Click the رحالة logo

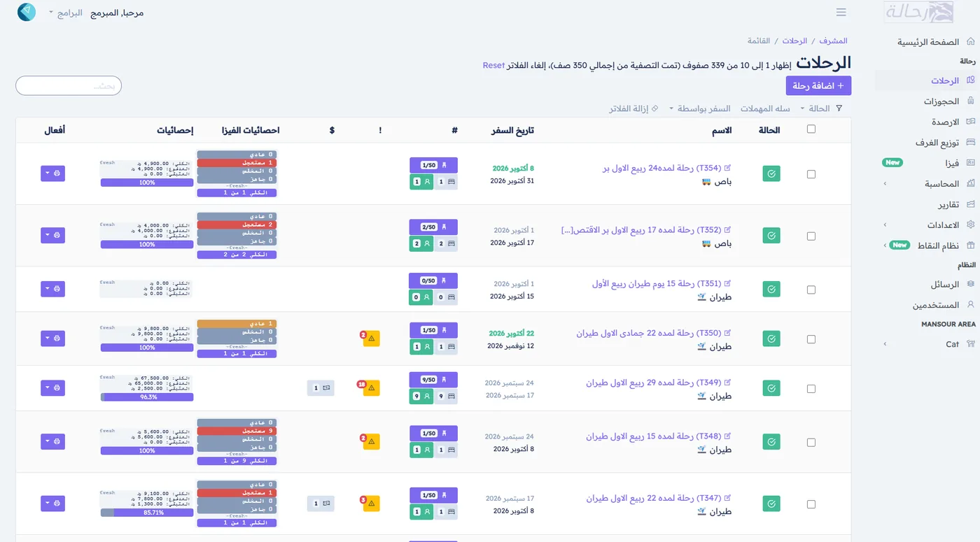coord(918,13)
